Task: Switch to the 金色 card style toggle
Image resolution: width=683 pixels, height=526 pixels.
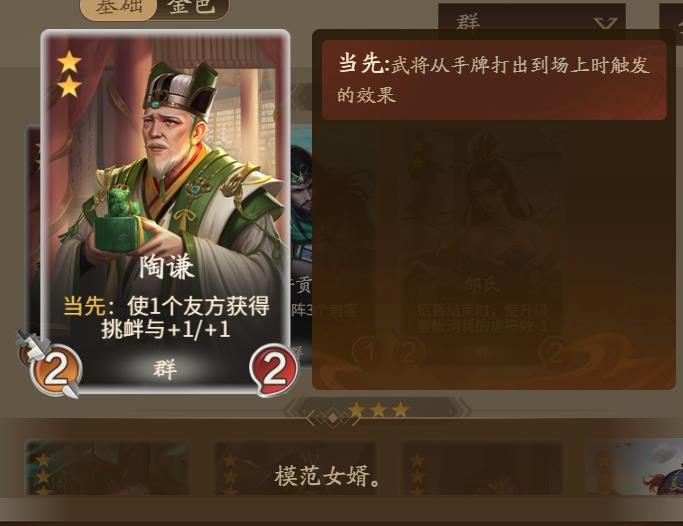Action: 192,7
